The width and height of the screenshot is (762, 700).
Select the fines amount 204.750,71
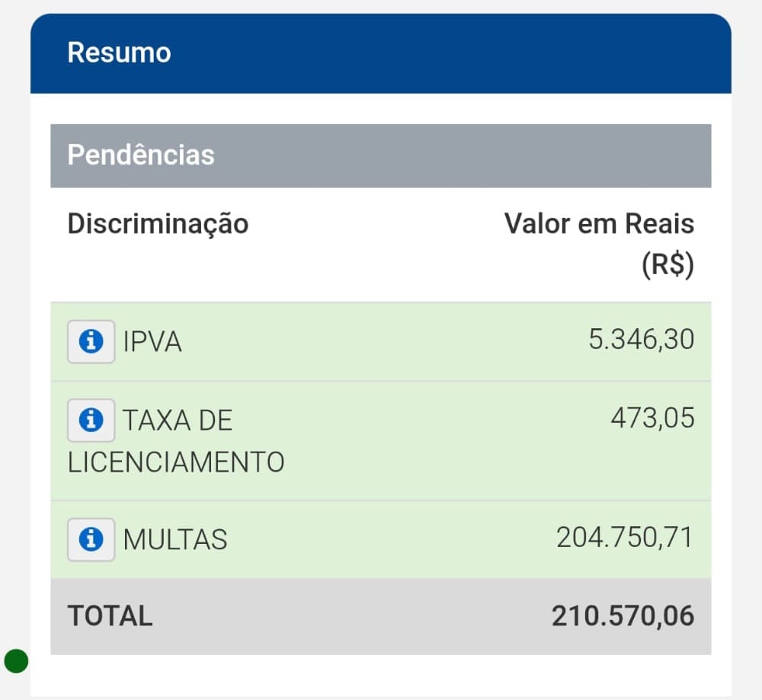point(625,538)
